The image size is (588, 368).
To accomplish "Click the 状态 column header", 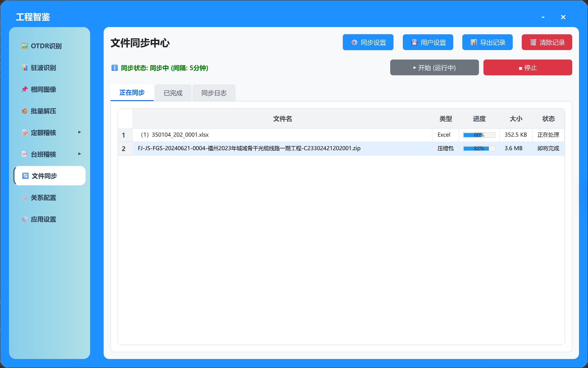I will point(548,119).
